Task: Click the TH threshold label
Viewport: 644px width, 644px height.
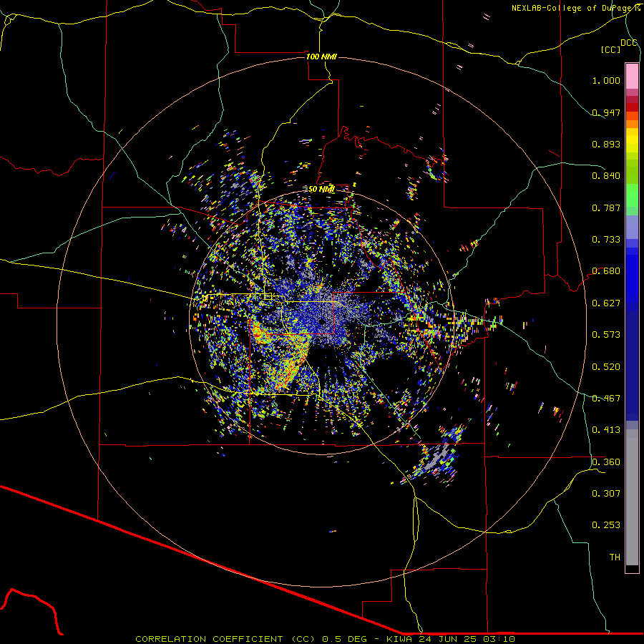Action: pyautogui.click(x=615, y=557)
